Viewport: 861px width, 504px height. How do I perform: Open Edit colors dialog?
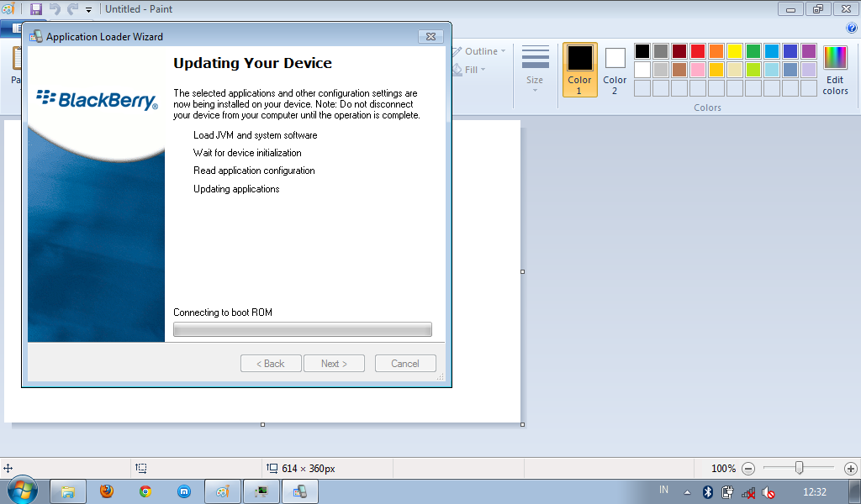pyautogui.click(x=835, y=70)
